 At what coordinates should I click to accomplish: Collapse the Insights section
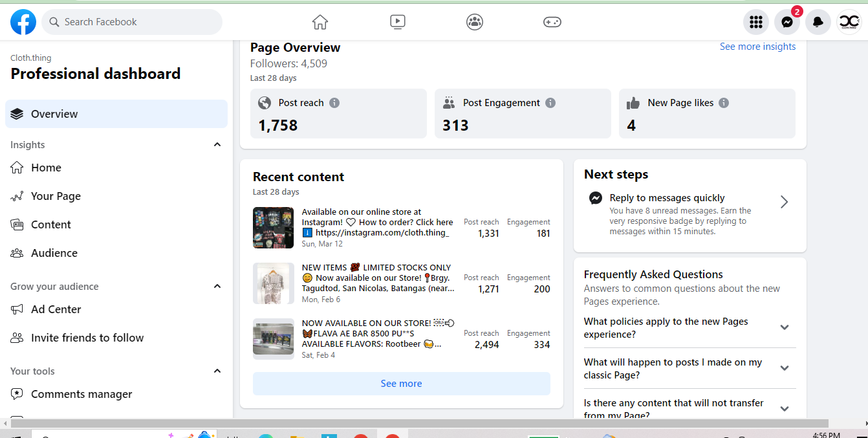(x=217, y=145)
